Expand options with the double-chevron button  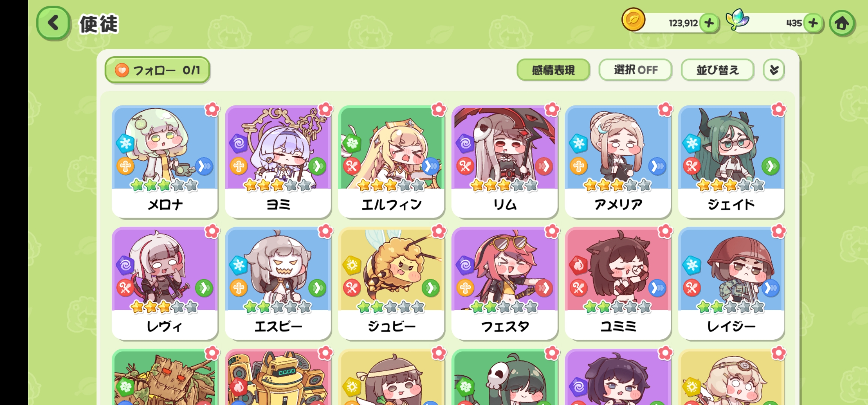click(774, 70)
